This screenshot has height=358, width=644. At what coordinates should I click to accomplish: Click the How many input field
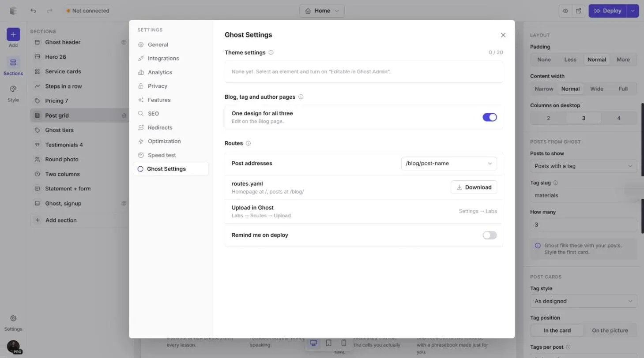[x=583, y=225]
